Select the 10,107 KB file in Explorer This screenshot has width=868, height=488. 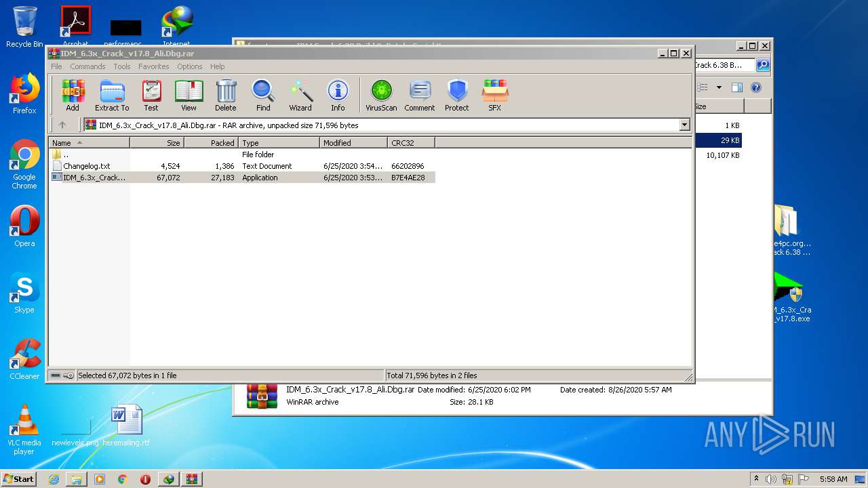(723, 155)
